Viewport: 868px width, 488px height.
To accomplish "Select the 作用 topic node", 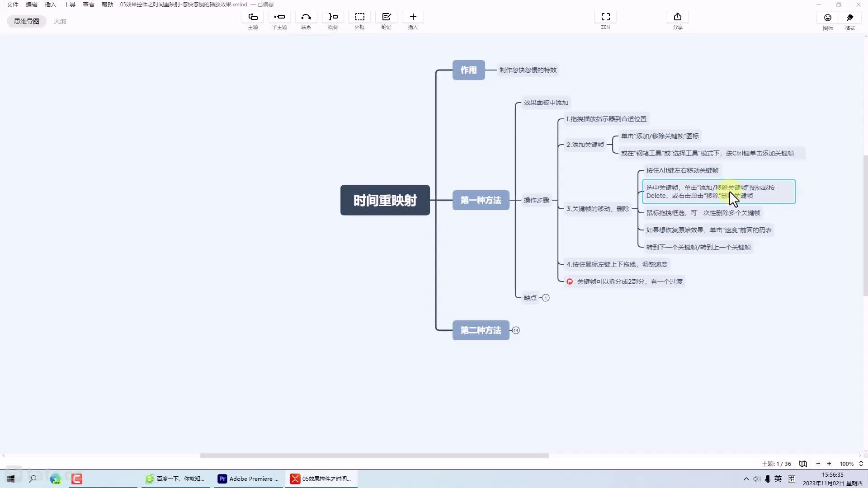I will coord(469,70).
